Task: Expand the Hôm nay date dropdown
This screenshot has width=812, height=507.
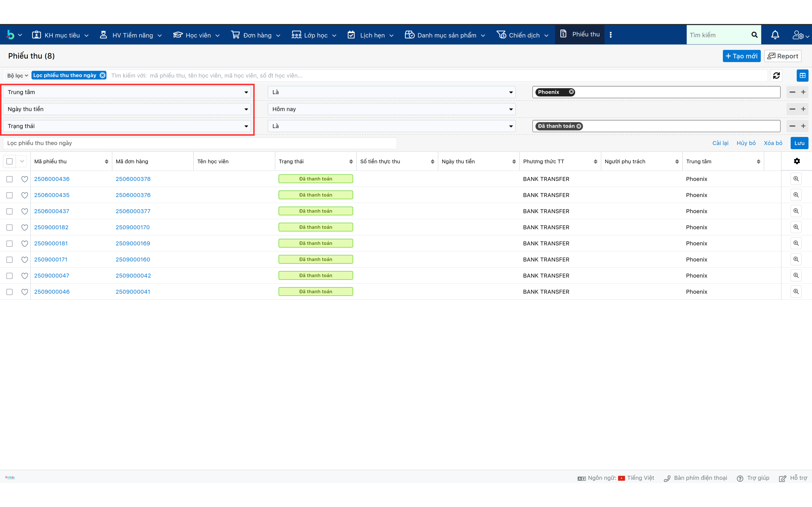Action: pos(391,109)
